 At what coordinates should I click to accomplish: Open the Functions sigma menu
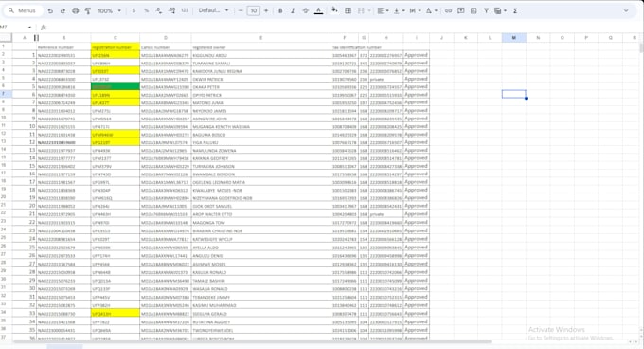515,10
